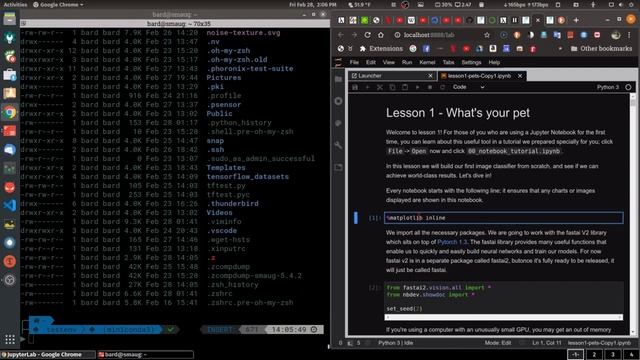Click inside the %matplotlib inline cell
The width and height of the screenshot is (640, 360).
[x=504, y=218]
